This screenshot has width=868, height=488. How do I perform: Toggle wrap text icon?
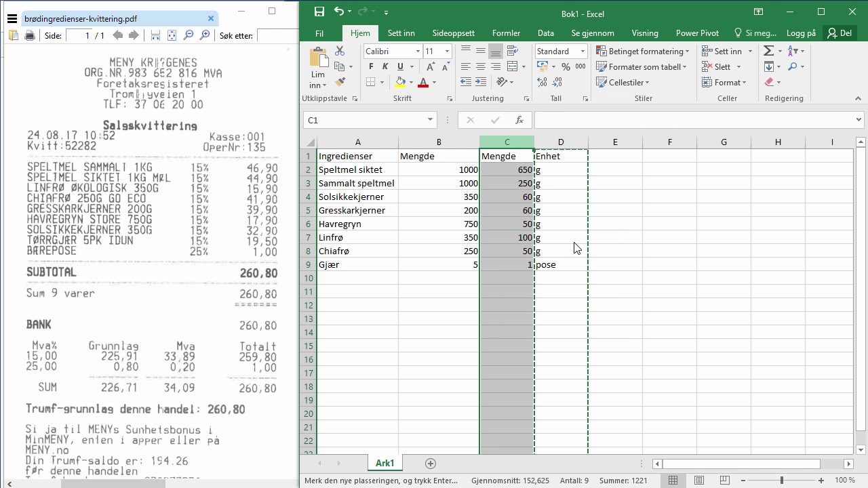coord(513,51)
